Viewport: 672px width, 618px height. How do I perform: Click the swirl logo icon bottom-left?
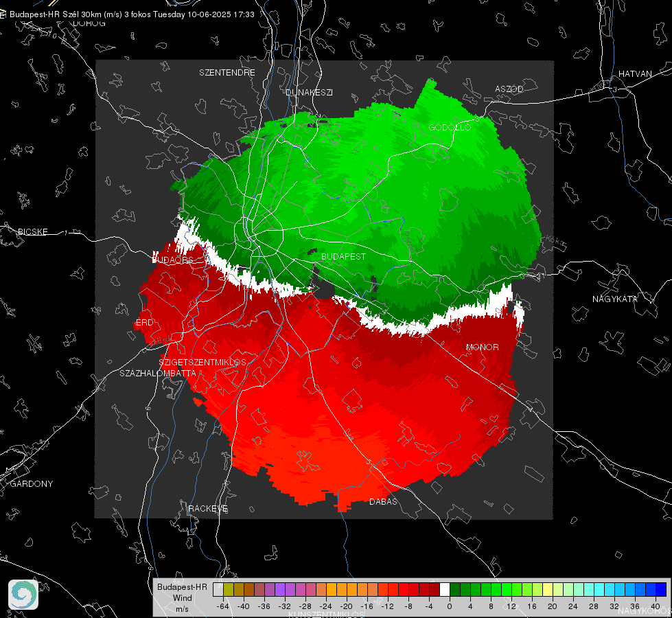pyautogui.click(x=23, y=595)
